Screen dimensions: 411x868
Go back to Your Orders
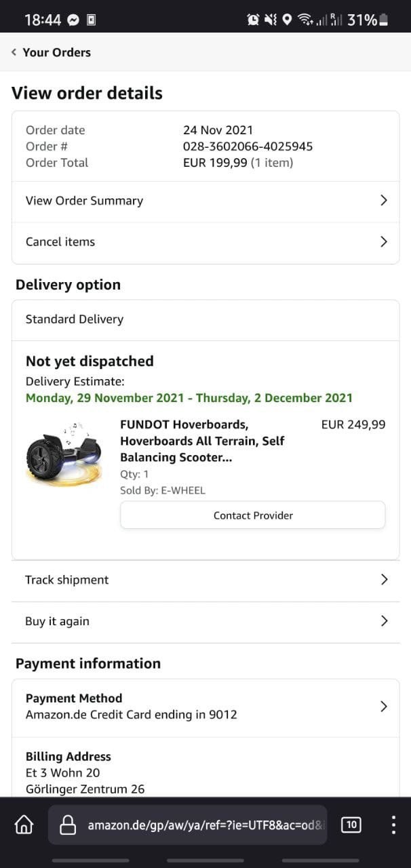click(x=56, y=52)
